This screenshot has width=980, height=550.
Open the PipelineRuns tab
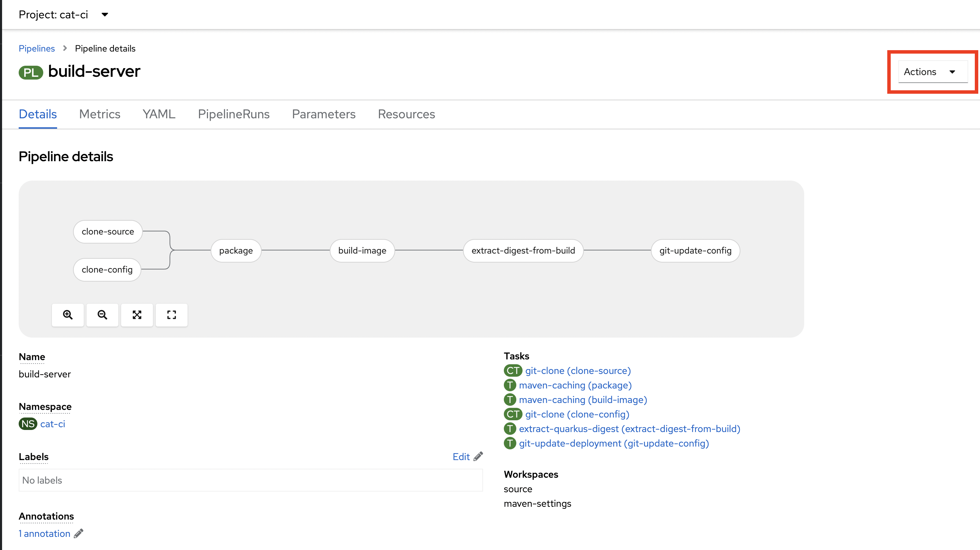click(x=234, y=114)
